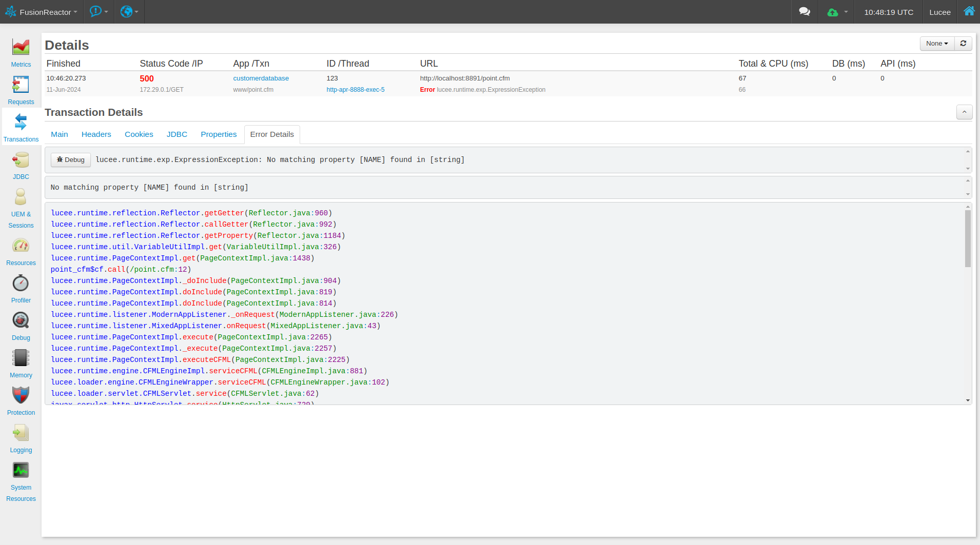This screenshot has height=545, width=980.
Task: Click stack trace scroll down arrow
Action: click(x=968, y=400)
